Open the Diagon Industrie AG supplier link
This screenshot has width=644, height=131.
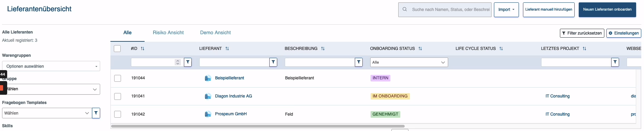click(x=233, y=96)
